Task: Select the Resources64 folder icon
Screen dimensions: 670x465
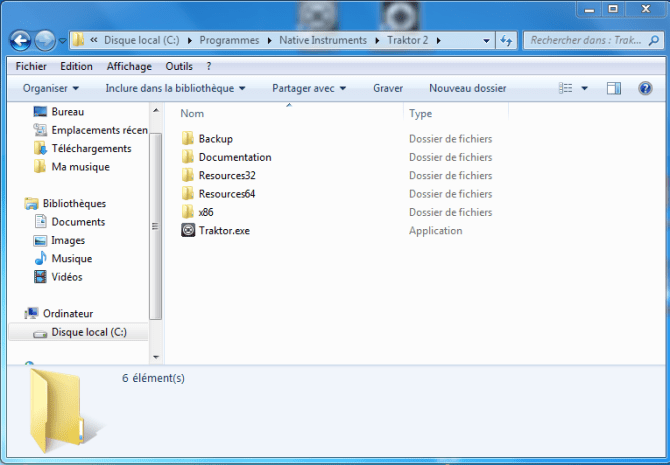Action: 188,194
